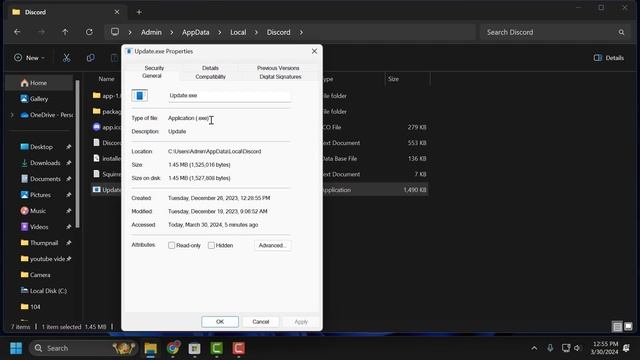Click the Update.exe file name field

pyautogui.click(x=229, y=96)
